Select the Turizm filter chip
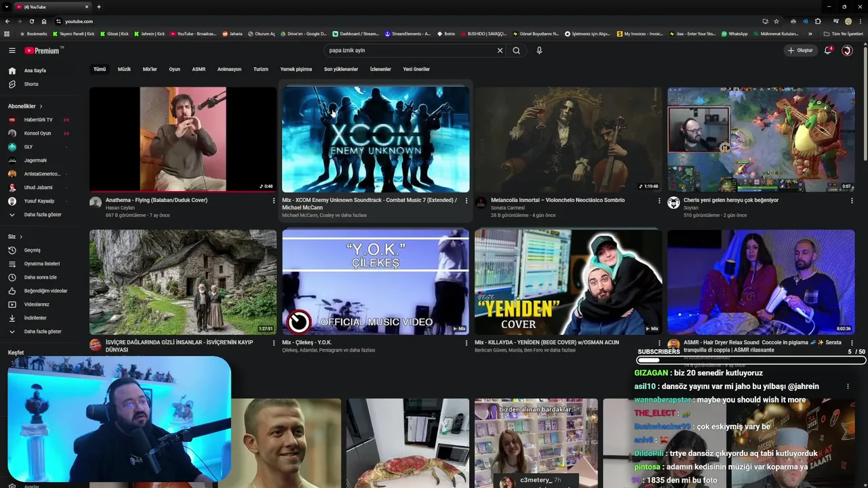The height and width of the screenshot is (488, 868). (261, 69)
